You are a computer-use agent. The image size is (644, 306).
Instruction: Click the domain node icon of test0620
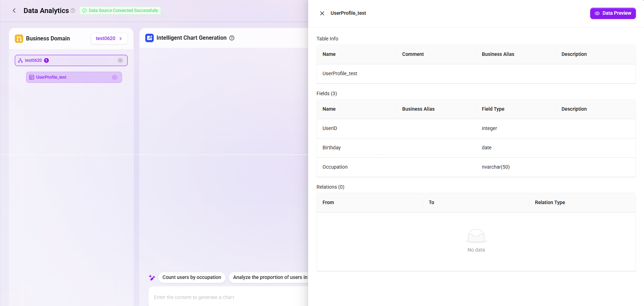click(x=20, y=60)
